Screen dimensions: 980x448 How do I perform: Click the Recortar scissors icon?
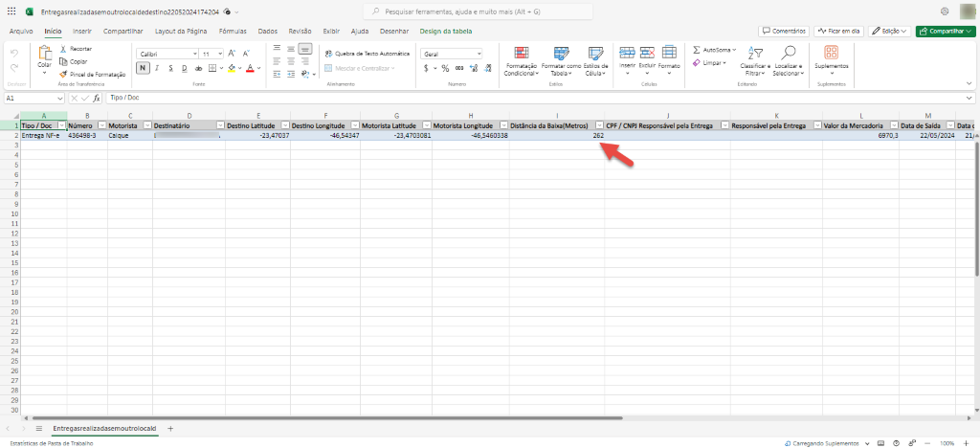[63, 48]
